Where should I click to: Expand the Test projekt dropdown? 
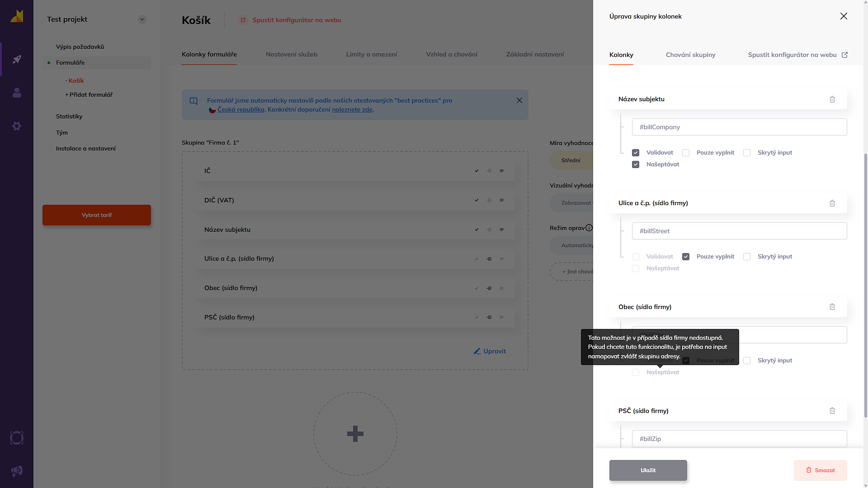click(x=142, y=19)
